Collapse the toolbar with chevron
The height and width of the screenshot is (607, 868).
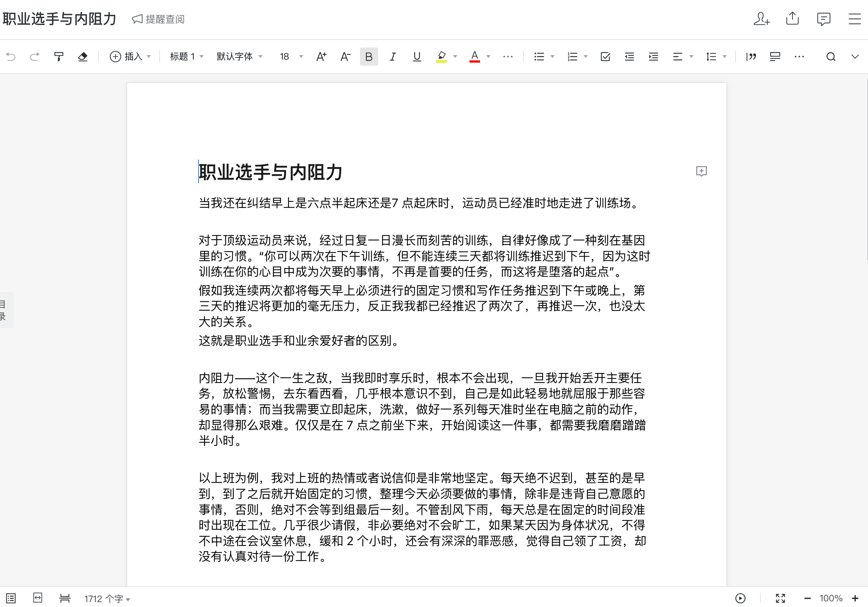click(x=855, y=57)
